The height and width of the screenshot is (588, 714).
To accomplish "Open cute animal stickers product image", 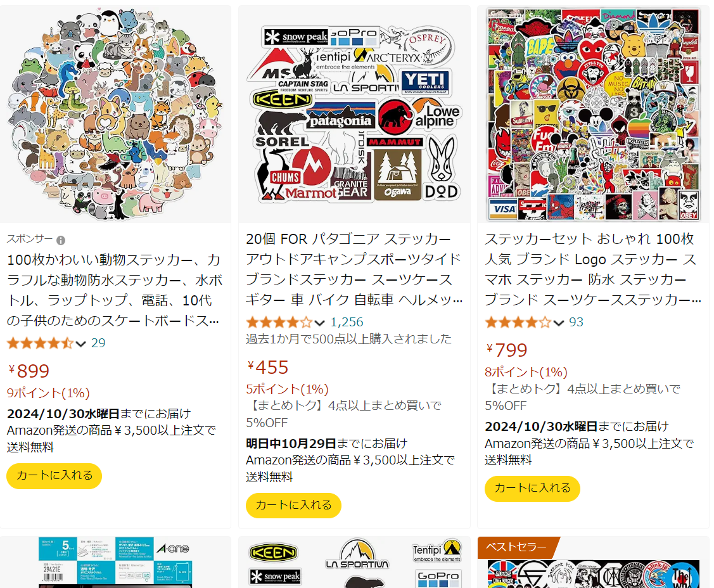I will coord(116,114).
